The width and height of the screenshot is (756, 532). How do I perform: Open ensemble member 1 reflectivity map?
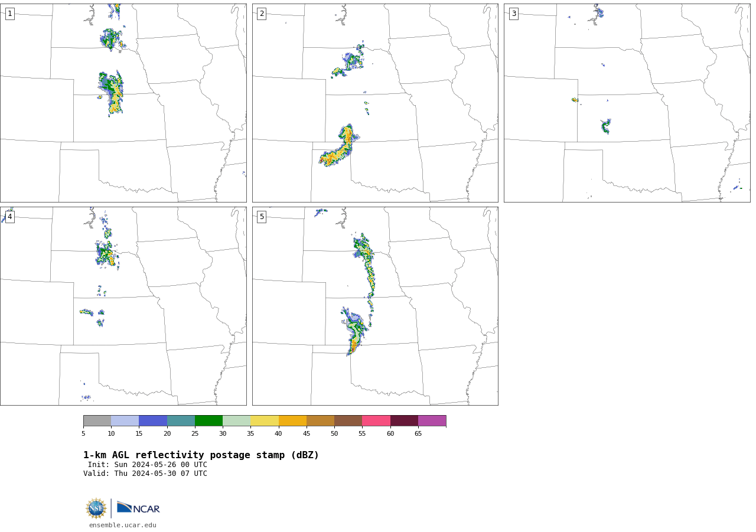[x=123, y=103]
